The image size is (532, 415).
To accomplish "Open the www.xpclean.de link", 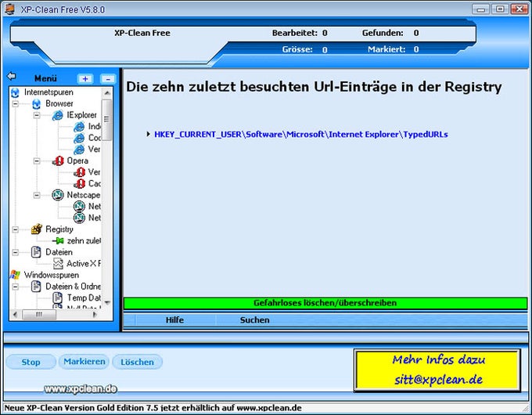I will [x=81, y=389].
